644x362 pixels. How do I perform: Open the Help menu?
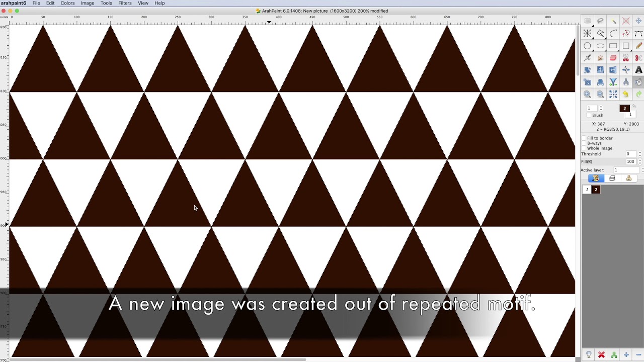coord(159,3)
